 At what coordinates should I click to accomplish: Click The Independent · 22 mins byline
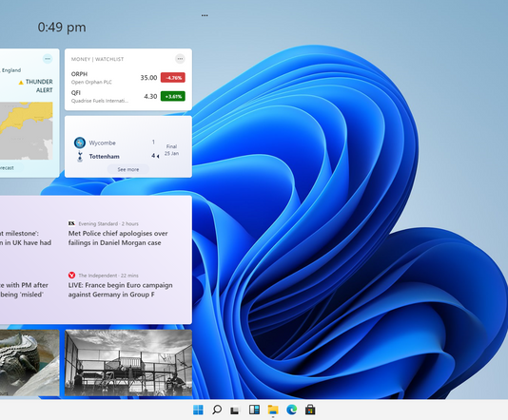click(108, 276)
